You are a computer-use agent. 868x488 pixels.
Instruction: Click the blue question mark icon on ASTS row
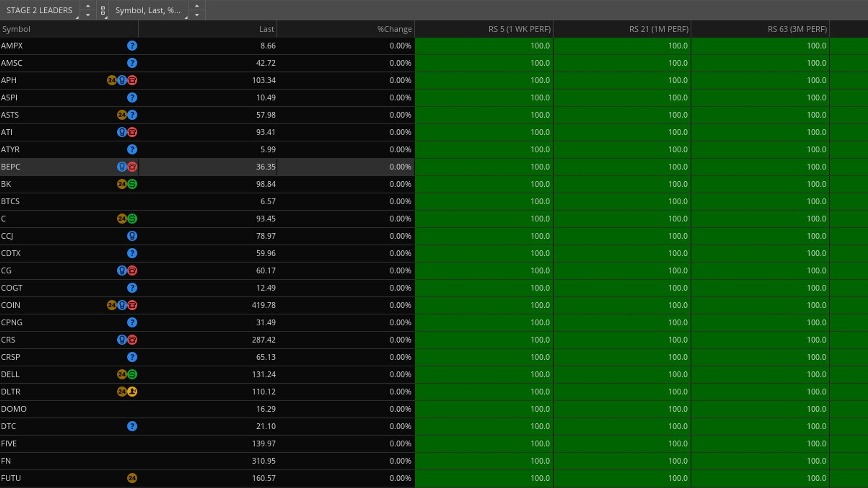132,115
